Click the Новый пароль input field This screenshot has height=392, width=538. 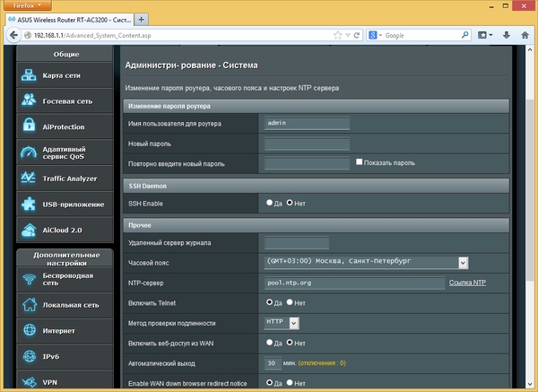[308, 144]
